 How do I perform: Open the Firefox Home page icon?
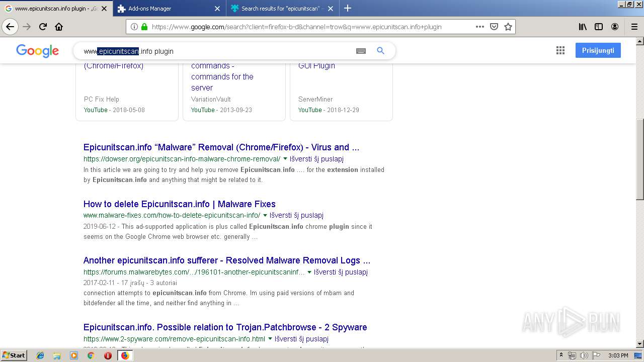coord(59,27)
